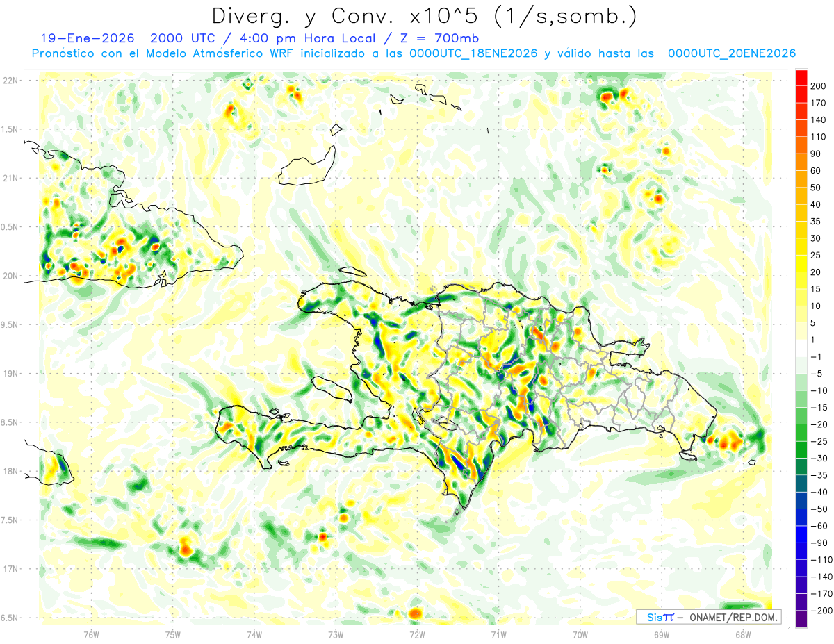This screenshot has width=834, height=644.
Task: Click the '21N' latitude label
Action: [10, 178]
